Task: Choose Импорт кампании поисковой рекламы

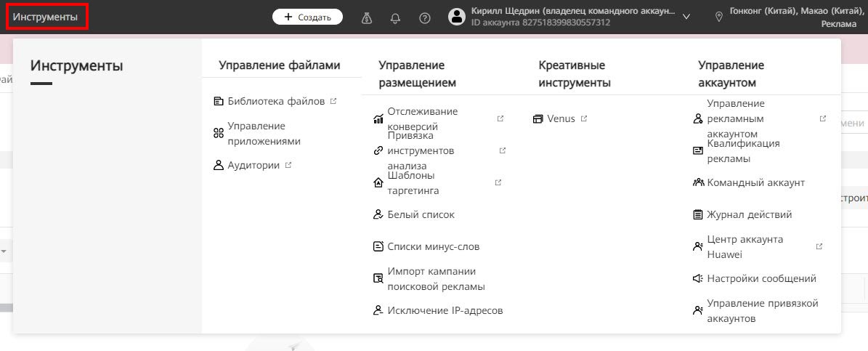Action: [x=436, y=278]
